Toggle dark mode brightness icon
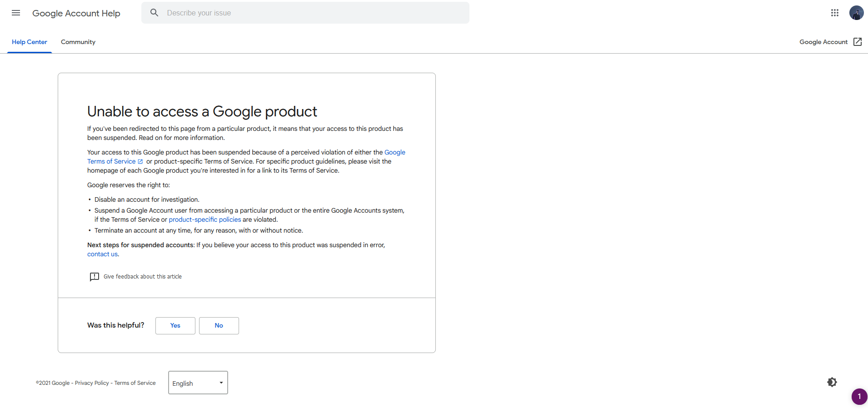The height and width of the screenshot is (413, 868). pos(832,382)
